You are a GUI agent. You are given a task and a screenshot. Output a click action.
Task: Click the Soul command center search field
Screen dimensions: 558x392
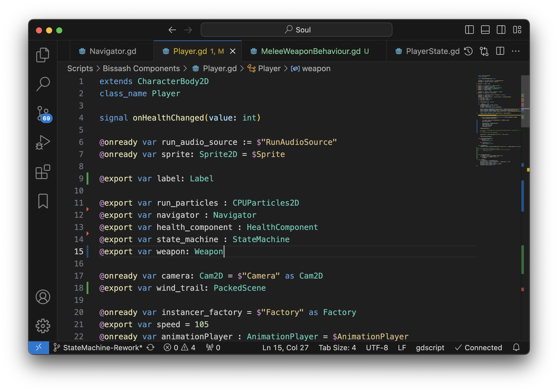pos(296,30)
